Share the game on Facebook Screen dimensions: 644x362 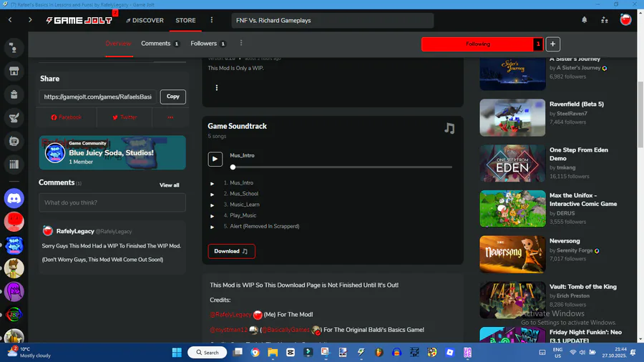[67, 117]
